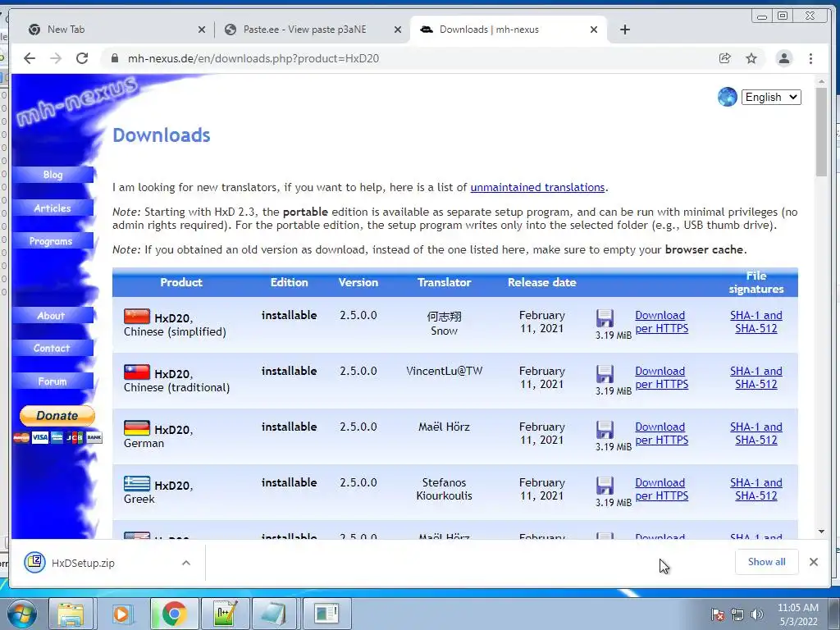
Task: Select the Downloads mh-nexus tab
Action: (509, 30)
